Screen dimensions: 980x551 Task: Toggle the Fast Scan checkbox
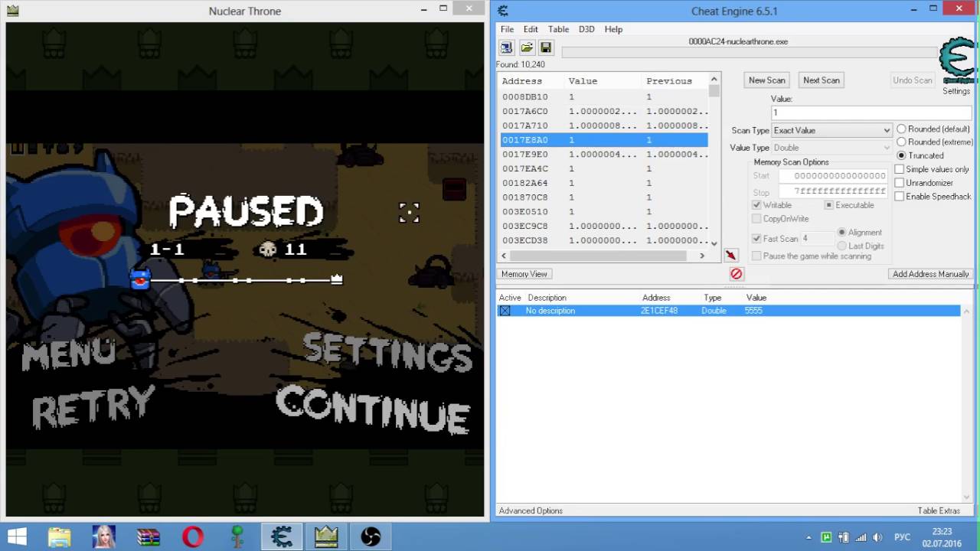[x=756, y=239]
